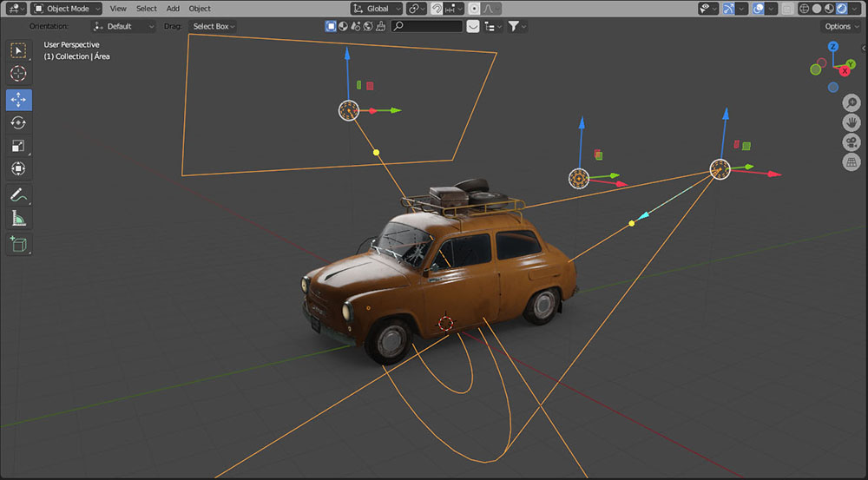Open the Object menu
868x480 pixels.
200,9
